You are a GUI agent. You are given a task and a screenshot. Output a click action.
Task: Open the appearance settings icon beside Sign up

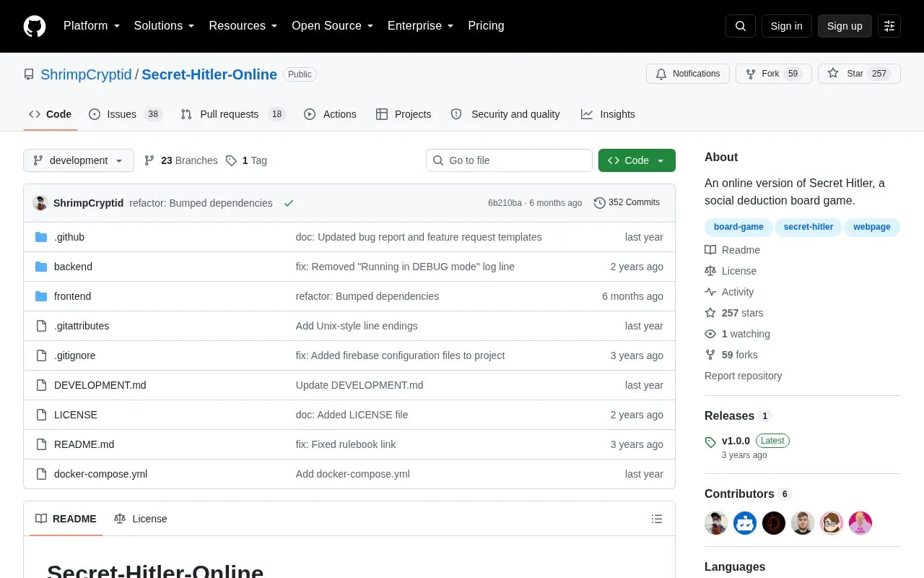point(889,26)
